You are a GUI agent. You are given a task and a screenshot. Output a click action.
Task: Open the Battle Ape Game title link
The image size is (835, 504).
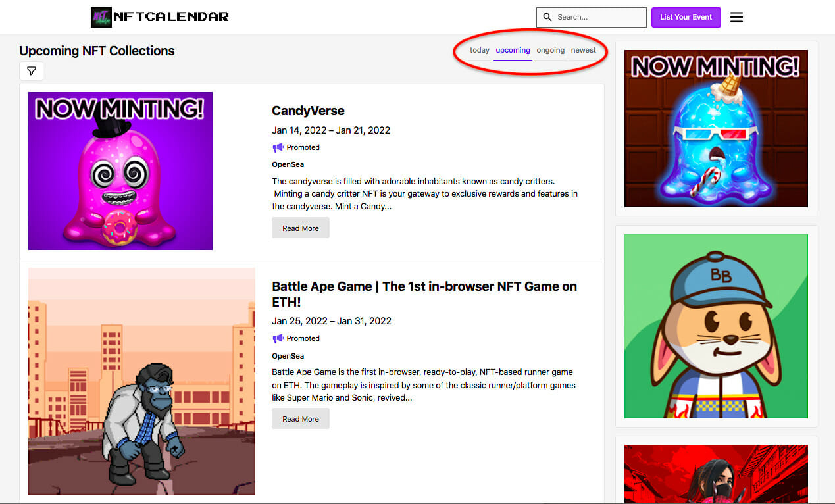click(424, 294)
